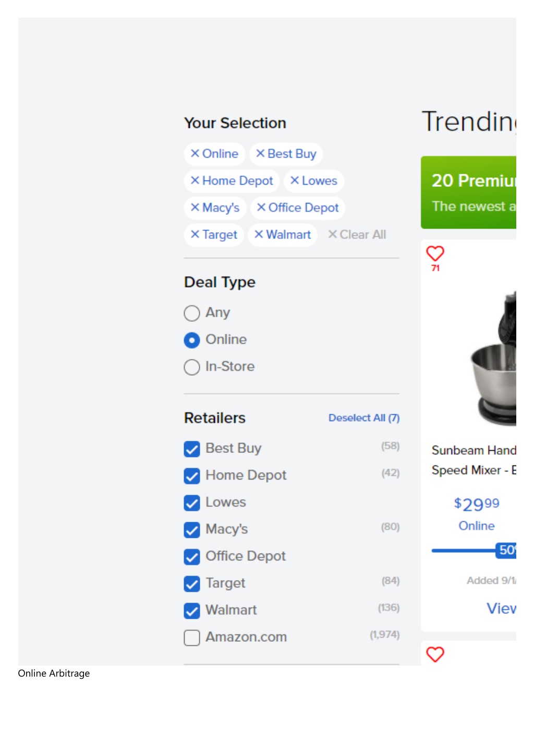
Task: Remove the Lowes filter chip
Action: click(x=314, y=181)
